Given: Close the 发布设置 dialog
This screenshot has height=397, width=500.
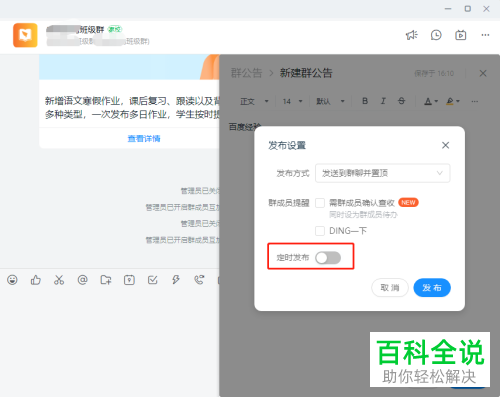Looking at the screenshot, I should coord(446,145).
